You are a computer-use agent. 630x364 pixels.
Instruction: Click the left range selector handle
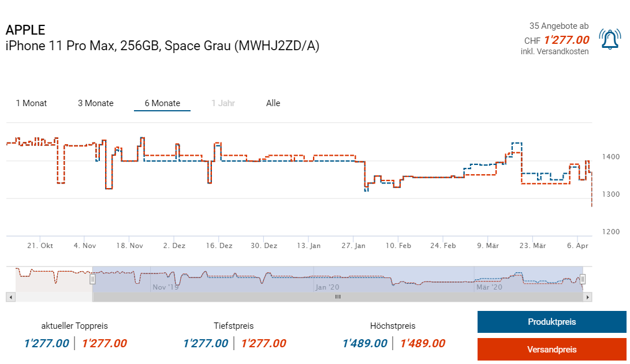tap(92, 280)
